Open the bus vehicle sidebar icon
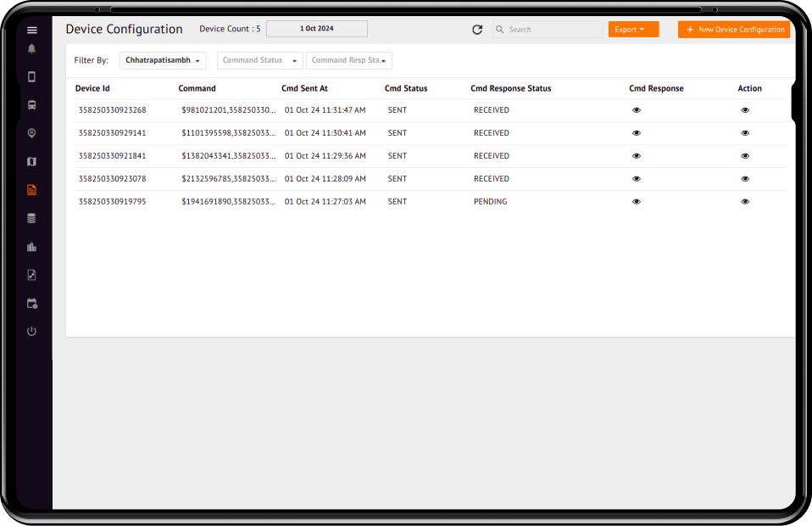The height and width of the screenshot is (526, 812). click(x=32, y=106)
